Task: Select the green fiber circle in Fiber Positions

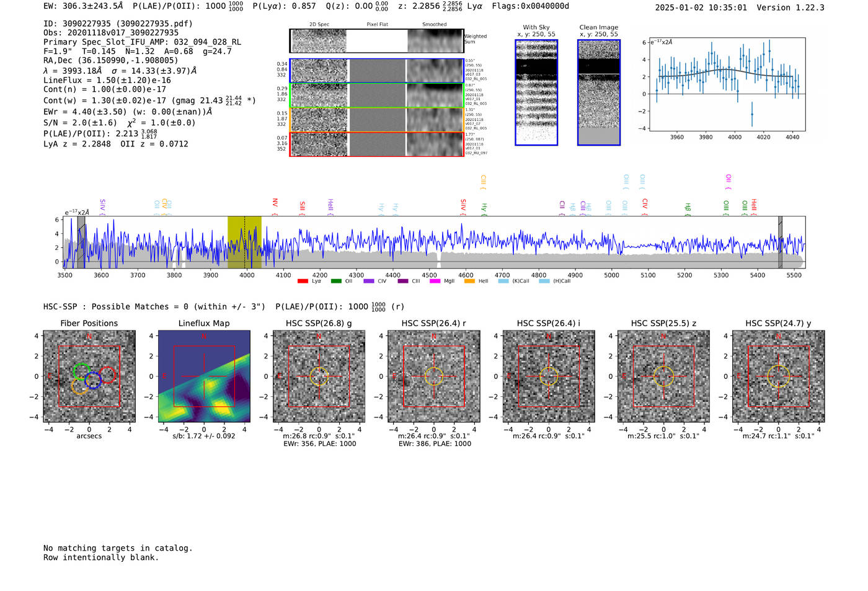Action: click(81, 372)
